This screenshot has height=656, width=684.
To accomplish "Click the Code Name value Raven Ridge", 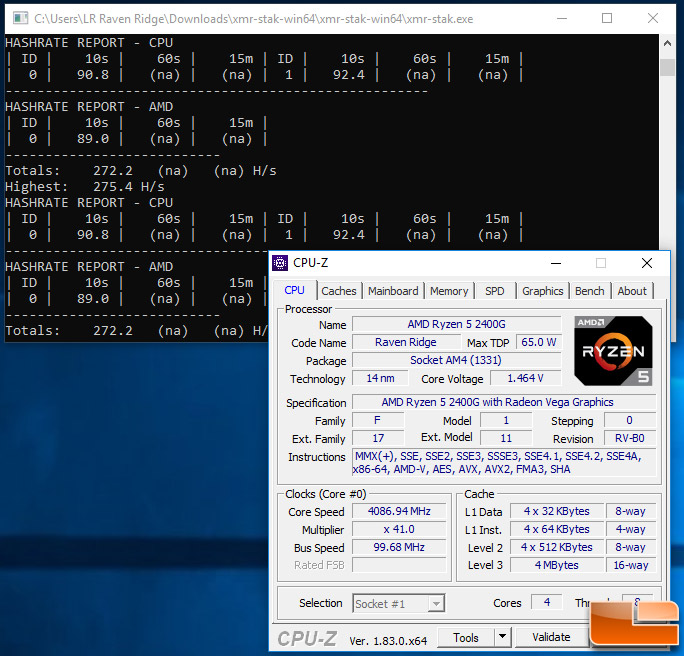I will point(406,342).
